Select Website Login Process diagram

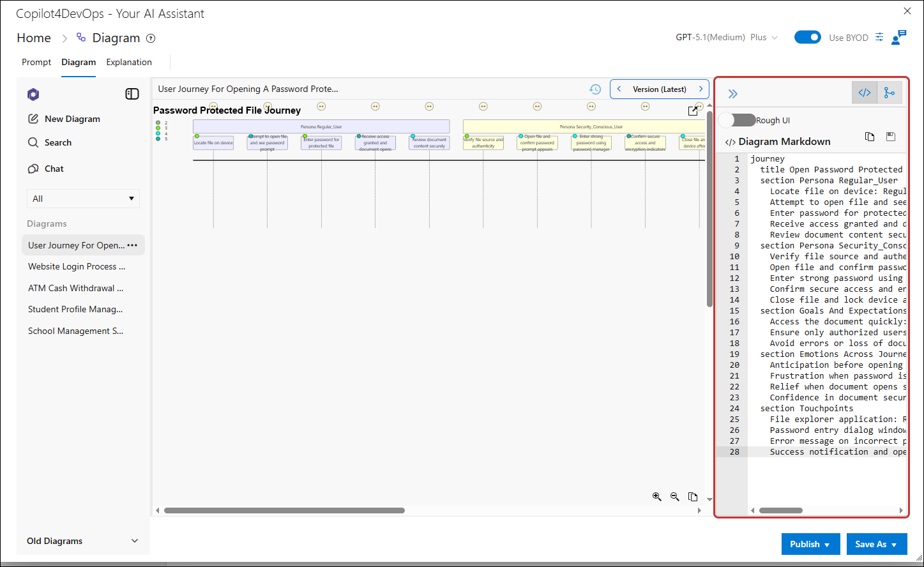pyautogui.click(x=77, y=266)
